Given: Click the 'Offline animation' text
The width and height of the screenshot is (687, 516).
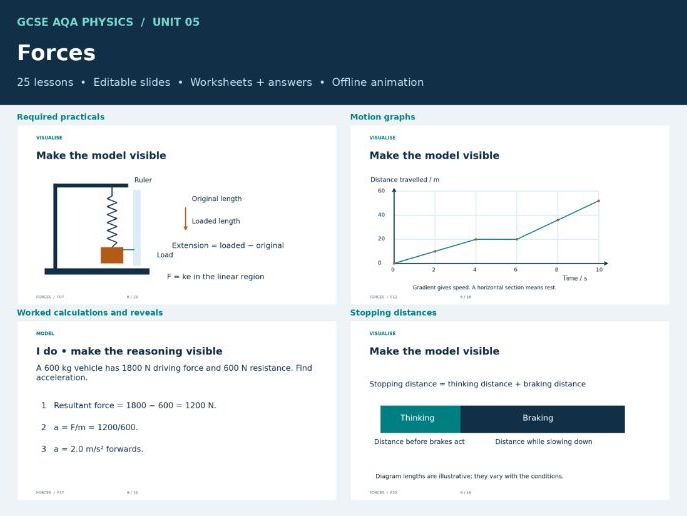Looking at the screenshot, I should pos(378,82).
